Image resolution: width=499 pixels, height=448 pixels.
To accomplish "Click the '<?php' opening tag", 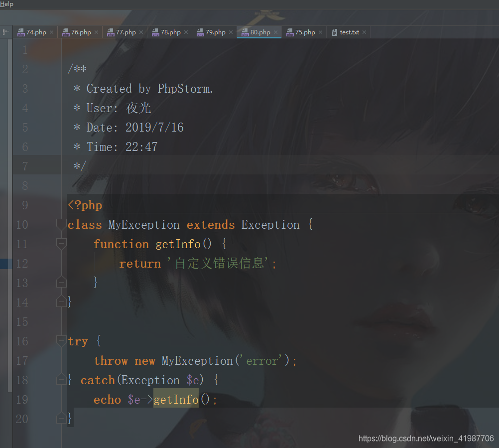I will click(x=85, y=205).
